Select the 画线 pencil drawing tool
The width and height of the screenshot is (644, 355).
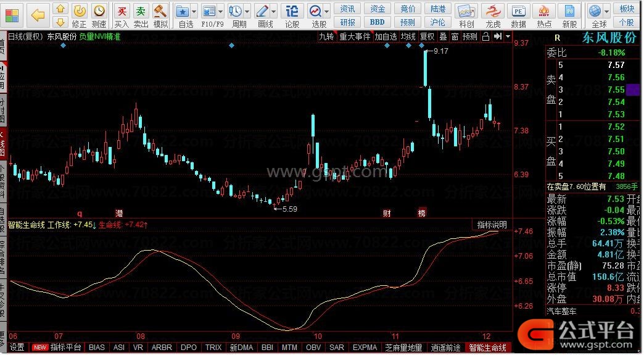pos(262,11)
